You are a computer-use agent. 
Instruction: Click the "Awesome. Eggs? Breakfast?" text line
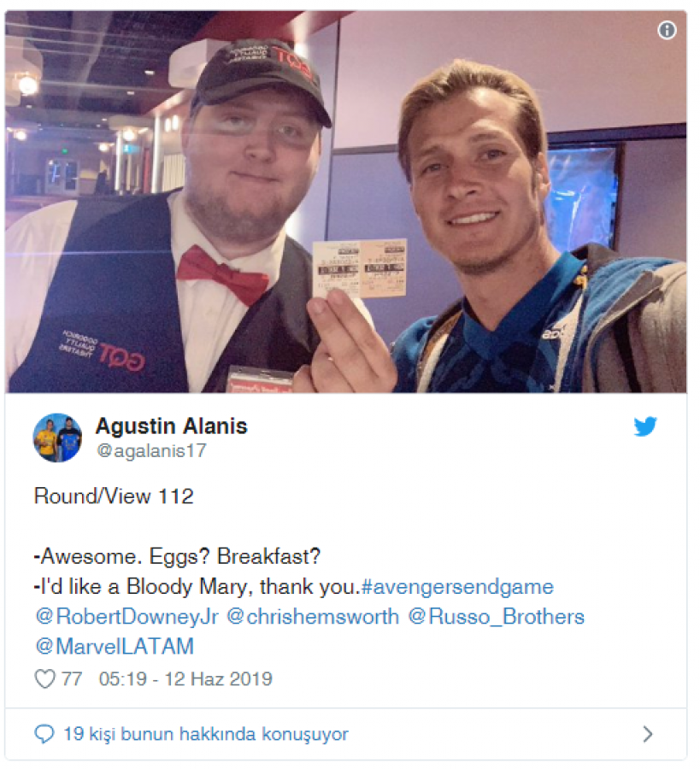pyautogui.click(x=177, y=556)
